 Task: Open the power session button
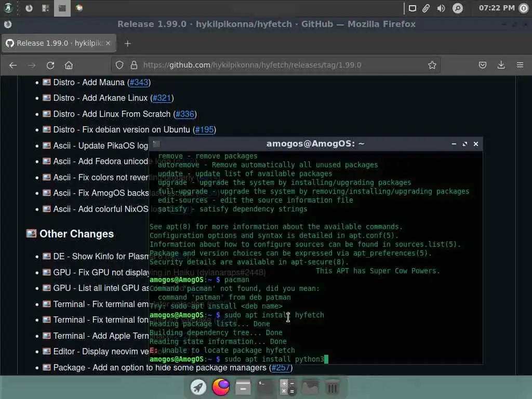(x=524, y=8)
